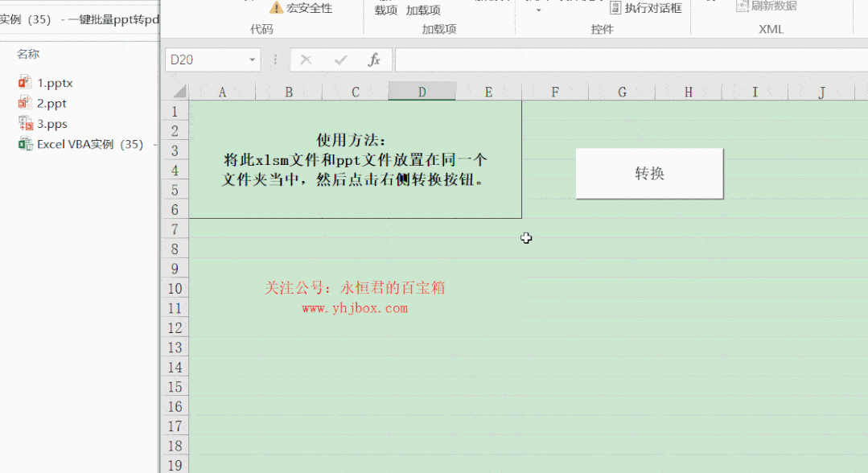Click the 转换 conversion button
Image resolution: width=868 pixels, height=473 pixels.
coord(648,172)
